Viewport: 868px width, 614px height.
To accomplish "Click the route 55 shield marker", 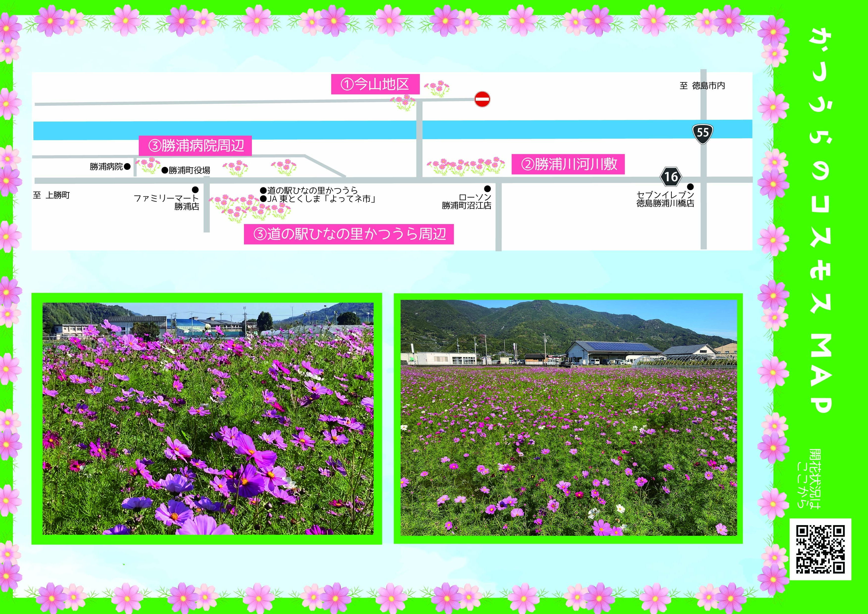I will click(x=702, y=133).
